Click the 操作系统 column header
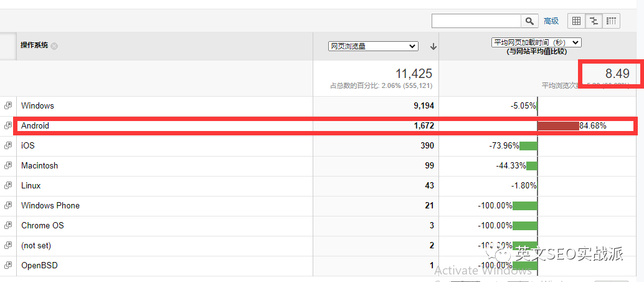Screen dimensions: 644x282 [x=34, y=46]
